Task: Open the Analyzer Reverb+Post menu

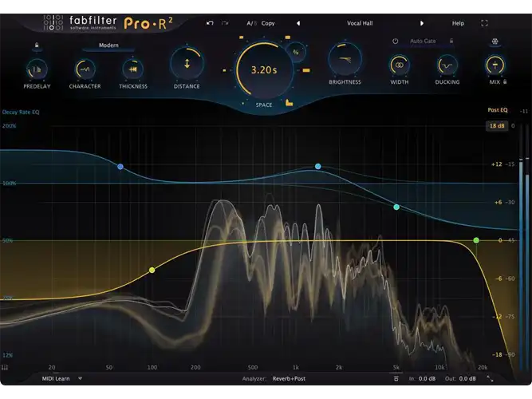Action: (x=289, y=378)
